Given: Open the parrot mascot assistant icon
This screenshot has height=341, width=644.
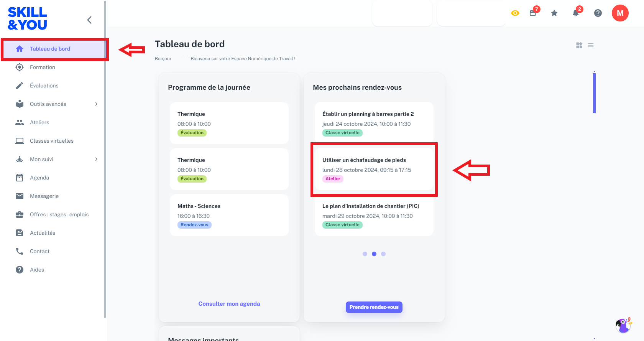Looking at the screenshot, I should pyautogui.click(x=623, y=325).
